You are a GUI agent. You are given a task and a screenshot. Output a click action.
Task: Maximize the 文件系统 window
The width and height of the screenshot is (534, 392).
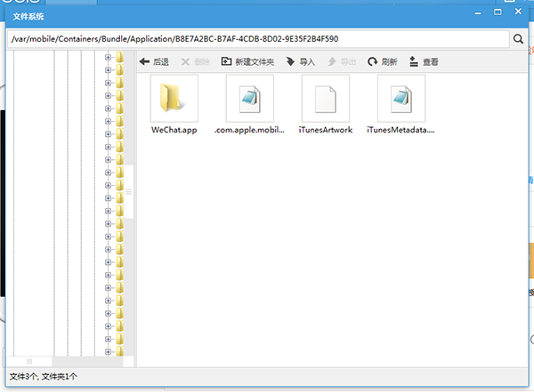498,12
